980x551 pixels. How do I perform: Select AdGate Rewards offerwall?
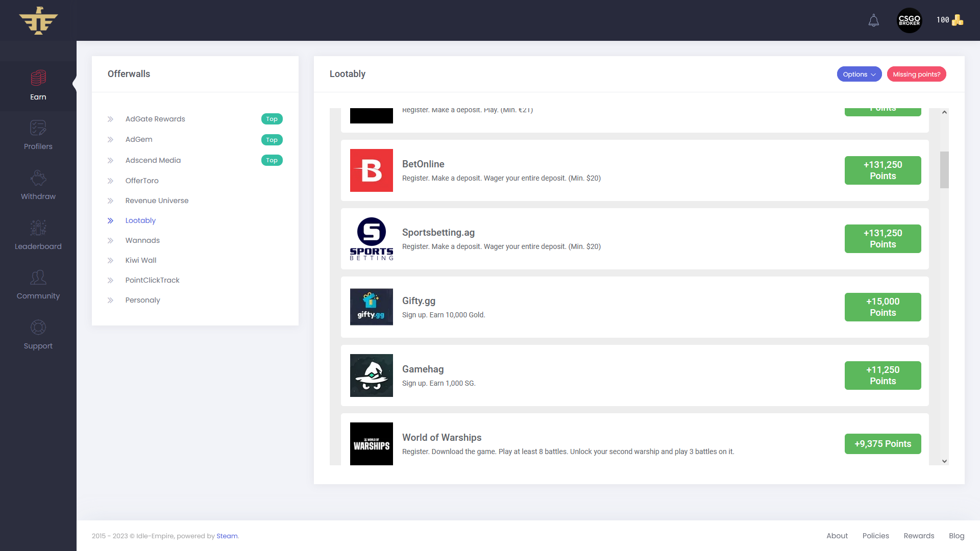point(155,119)
